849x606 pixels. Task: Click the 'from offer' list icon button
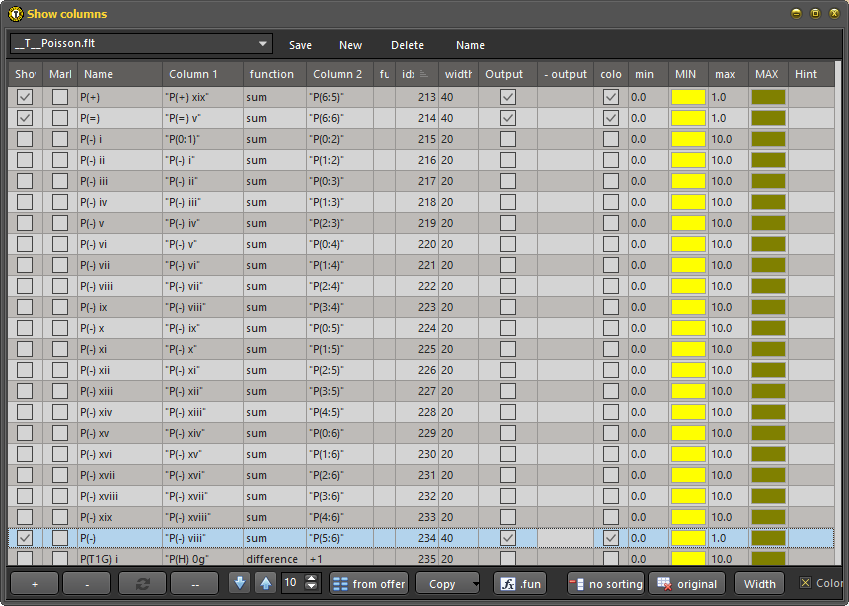coord(369,584)
